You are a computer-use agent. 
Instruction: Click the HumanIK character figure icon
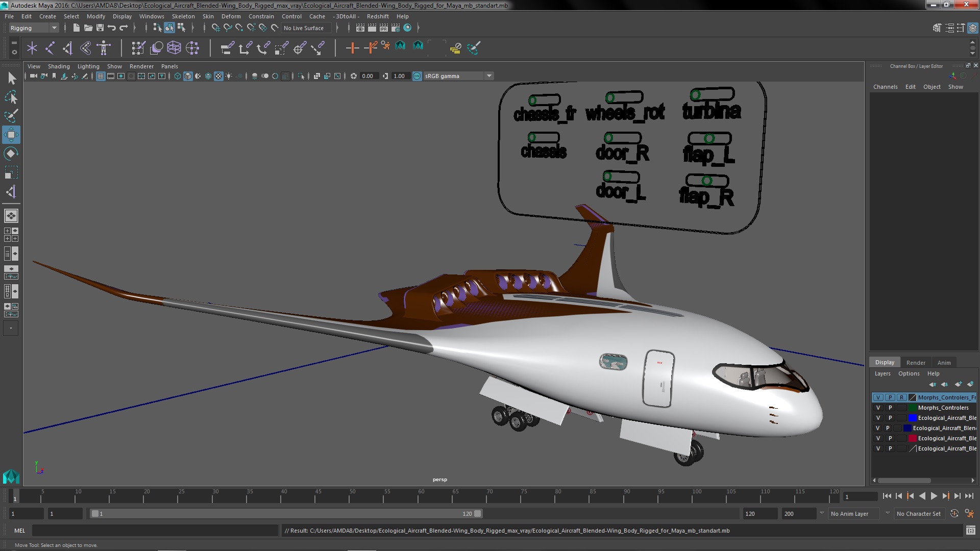click(x=104, y=48)
